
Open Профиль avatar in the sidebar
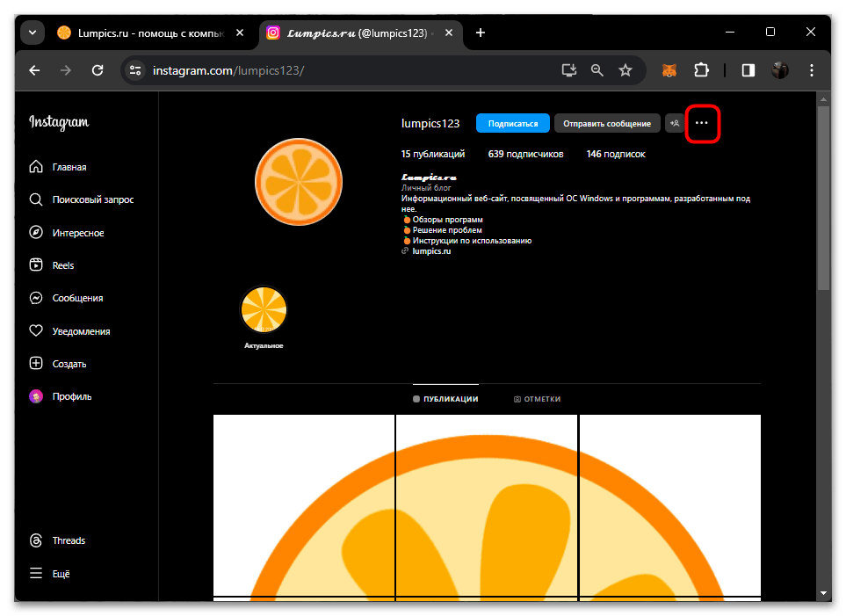pos(36,397)
